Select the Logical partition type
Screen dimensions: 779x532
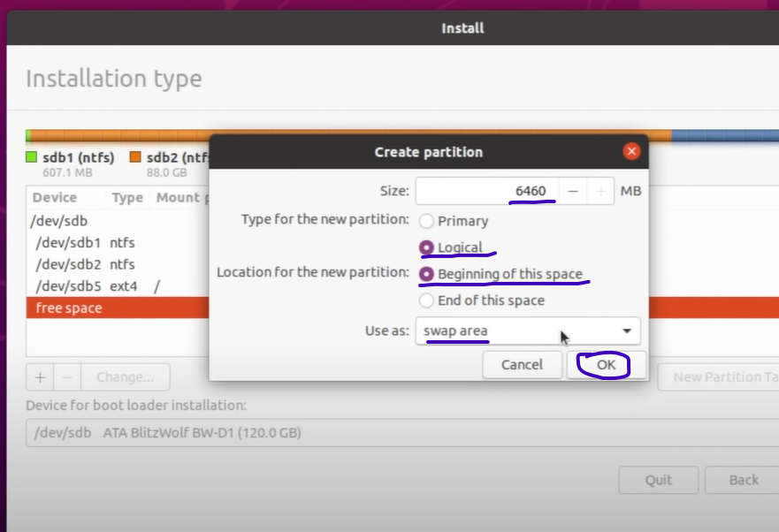point(427,247)
